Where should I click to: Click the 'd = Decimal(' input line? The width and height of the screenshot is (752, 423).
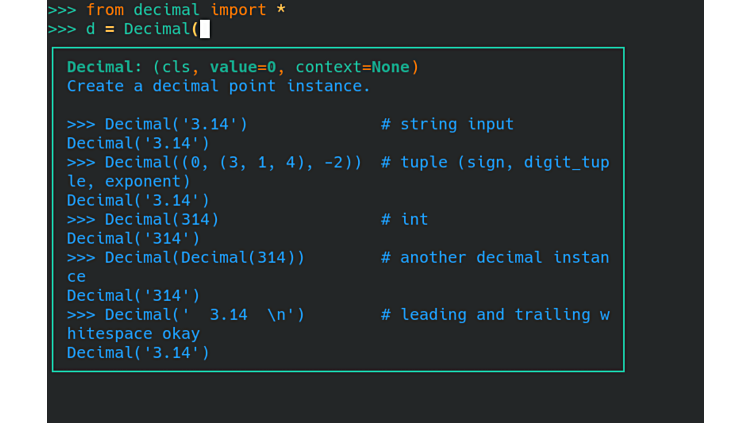pos(142,29)
